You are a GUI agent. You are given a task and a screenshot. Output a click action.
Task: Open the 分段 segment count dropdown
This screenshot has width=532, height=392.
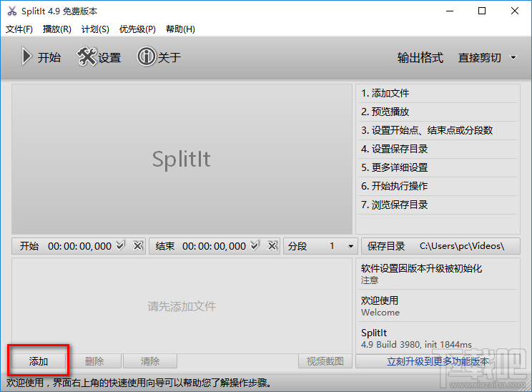coord(351,246)
